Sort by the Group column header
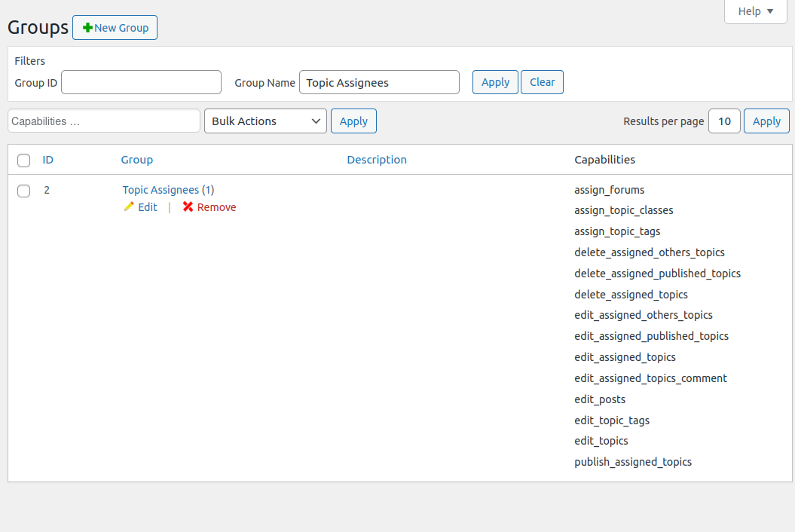The width and height of the screenshot is (795, 532). click(136, 160)
